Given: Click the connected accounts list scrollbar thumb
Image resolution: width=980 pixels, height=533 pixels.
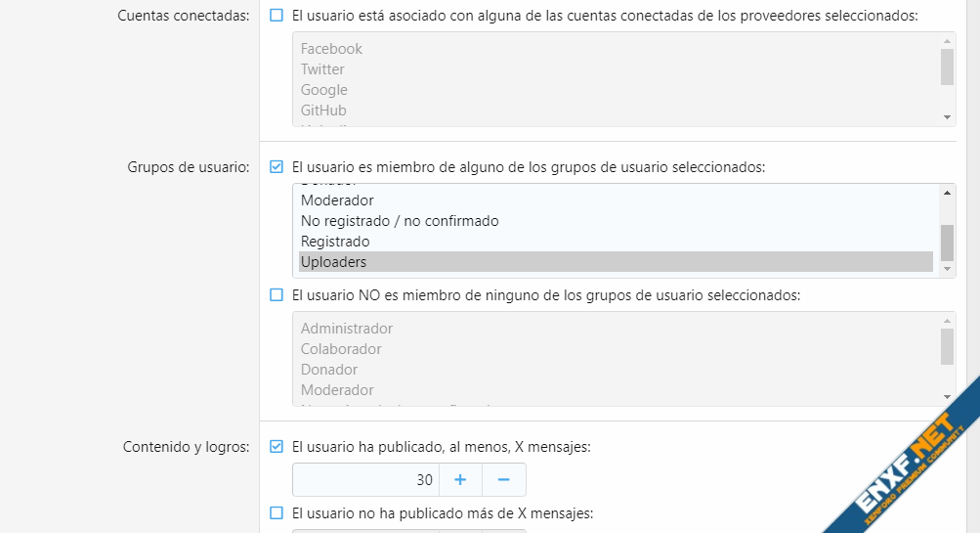Looking at the screenshot, I should 947,67.
